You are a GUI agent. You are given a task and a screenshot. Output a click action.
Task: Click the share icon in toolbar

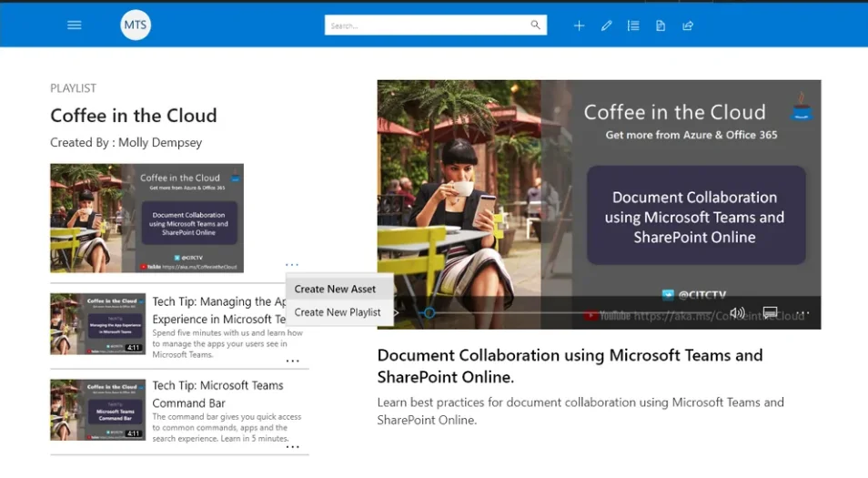[688, 25]
